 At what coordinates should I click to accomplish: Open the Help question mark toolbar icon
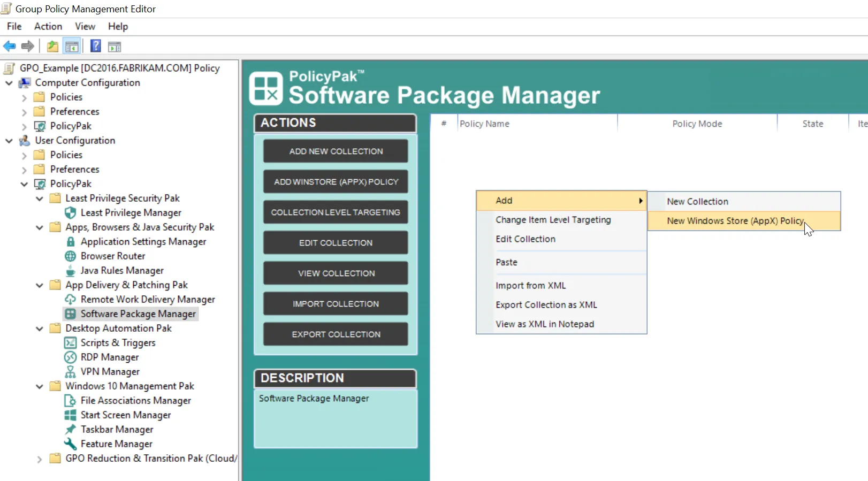pyautogui.click(x=96, y=46)
